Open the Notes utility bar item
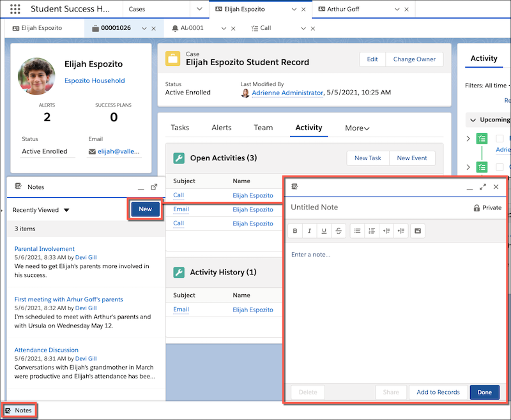 pyautogui.click(x=19, y=410)
